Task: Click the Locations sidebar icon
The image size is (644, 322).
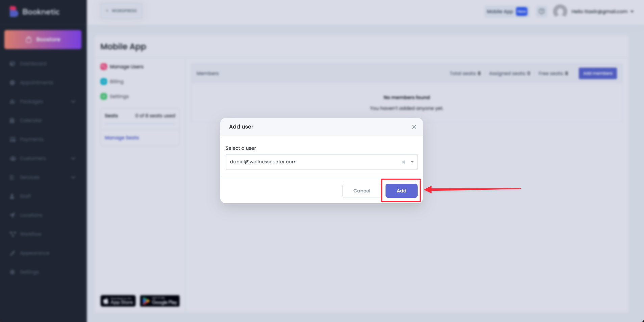Action: 13,215
